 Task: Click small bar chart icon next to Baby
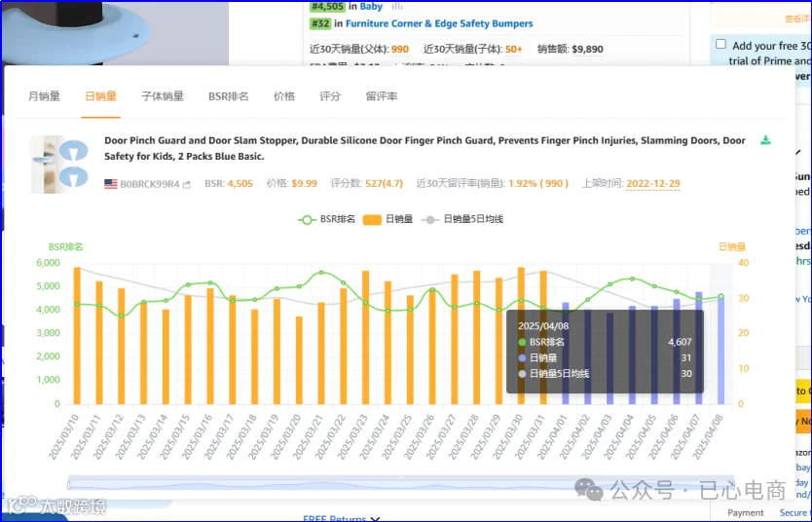pos(397,6)
